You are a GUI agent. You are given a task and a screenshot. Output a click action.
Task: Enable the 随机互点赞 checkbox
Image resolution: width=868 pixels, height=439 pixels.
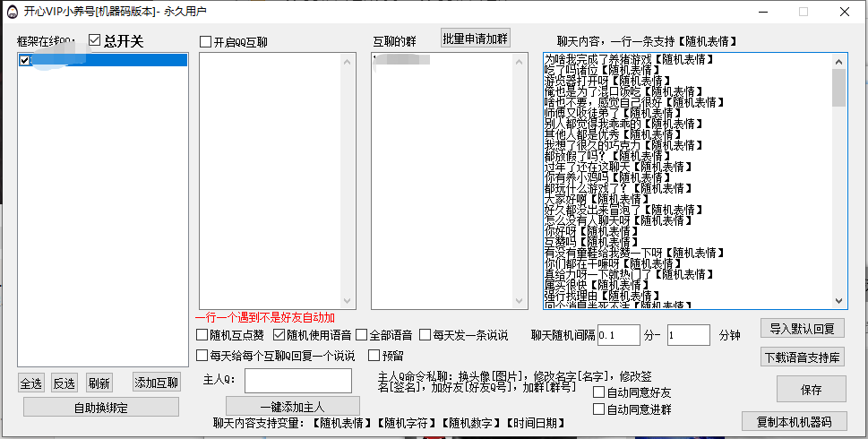pyautogui.click(x=202, y=335)
